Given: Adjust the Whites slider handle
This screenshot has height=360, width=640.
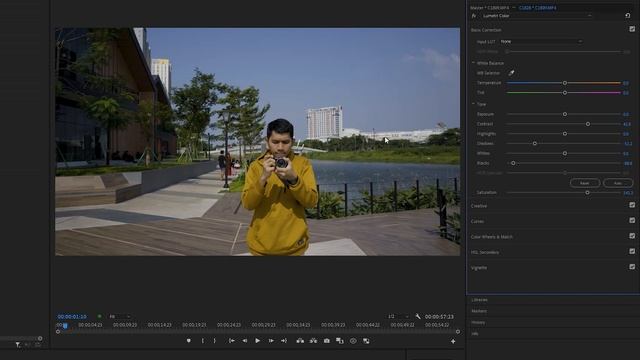Looking at the screenshot, I should pos(565,153).
